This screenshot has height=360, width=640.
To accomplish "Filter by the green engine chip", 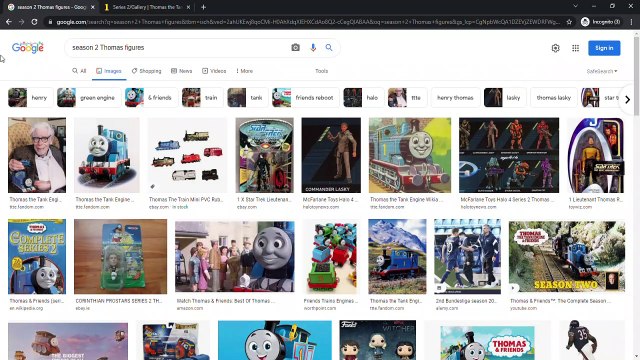I will coord(89,98).
